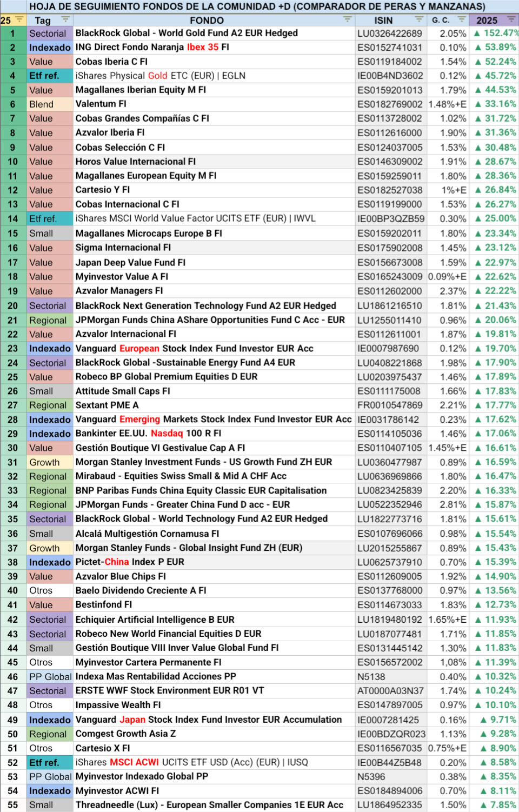Click the PP Global tag for Indexa Mas Rentabilidad

coord(50,676)
